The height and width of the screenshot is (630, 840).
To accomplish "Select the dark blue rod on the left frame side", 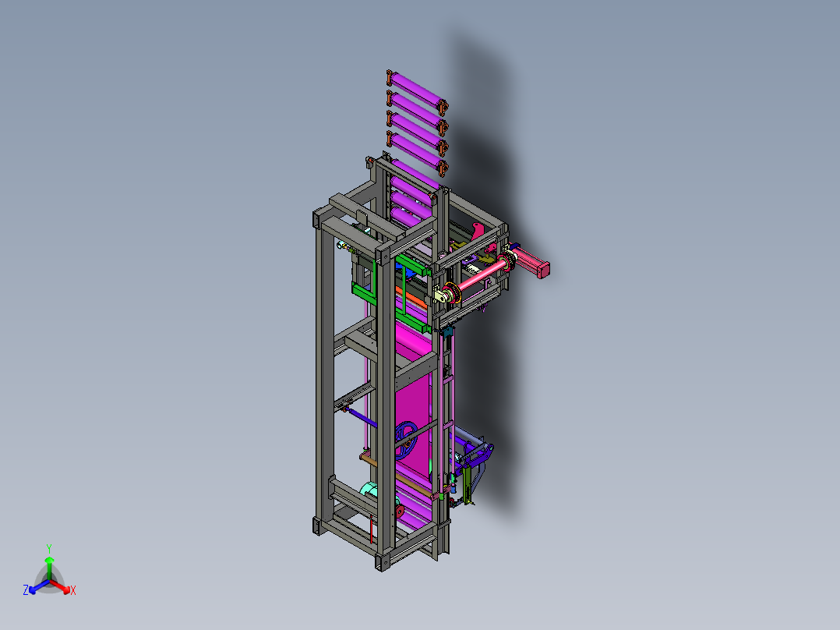I will [361, 416].
